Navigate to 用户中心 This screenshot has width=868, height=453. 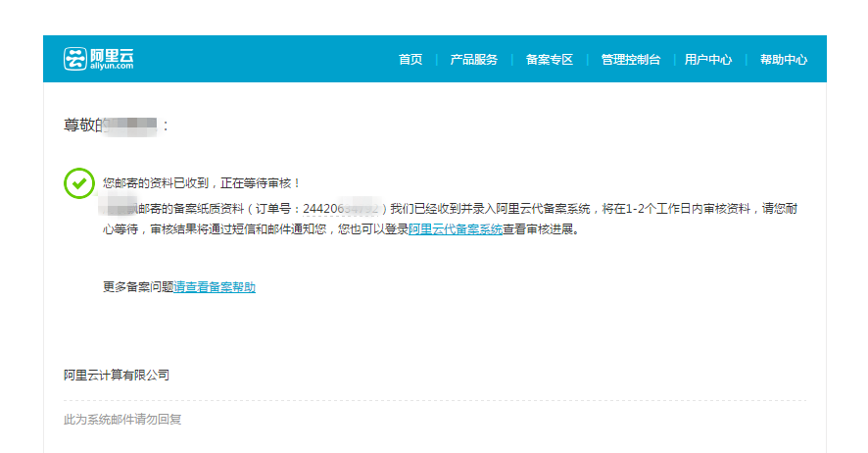tap(708, 59)
